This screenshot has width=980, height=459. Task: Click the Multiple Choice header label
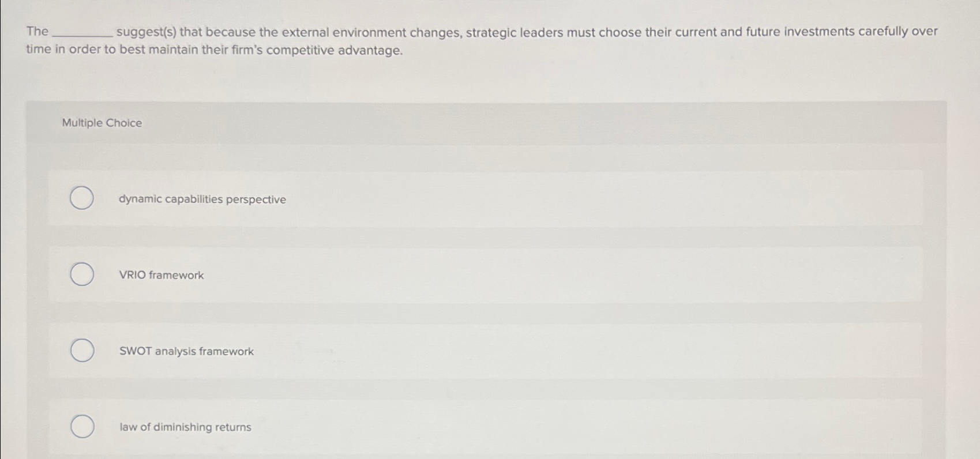click(x=102, y=122)
